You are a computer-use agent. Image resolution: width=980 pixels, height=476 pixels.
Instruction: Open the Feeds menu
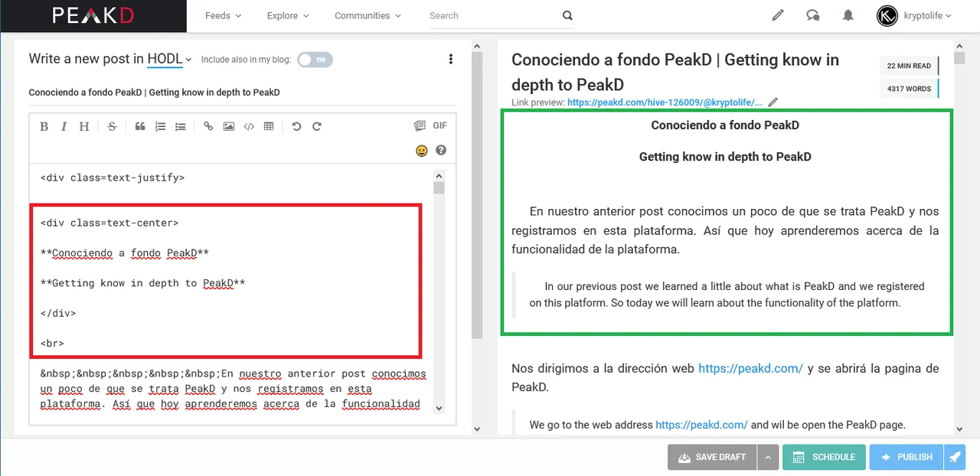point(223,15)
